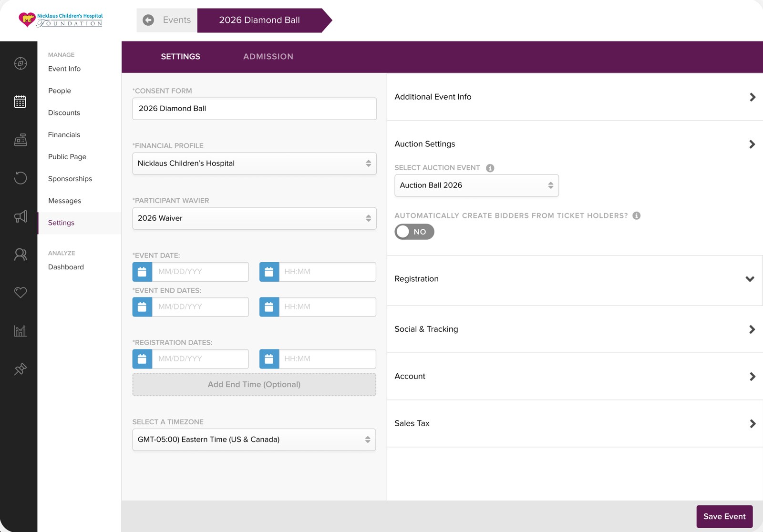763x532 pixels.
Task: Click the Registration Dates time icon
Action: pos(269,359)
